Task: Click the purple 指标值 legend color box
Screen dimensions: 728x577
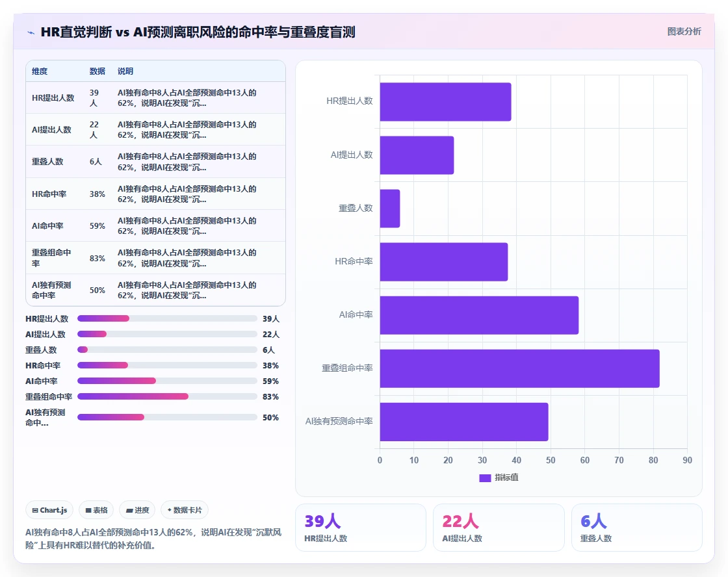Action: (x=485, y=478)
